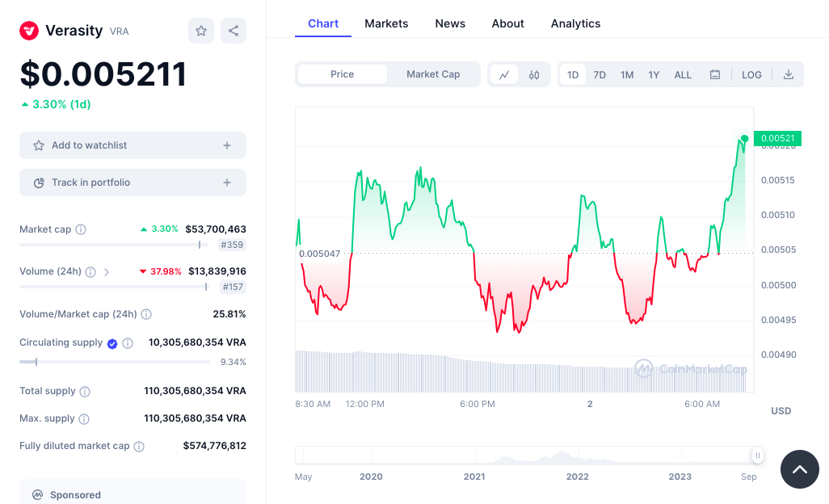Click the back-to-top arrow button

tap(799, 469)
